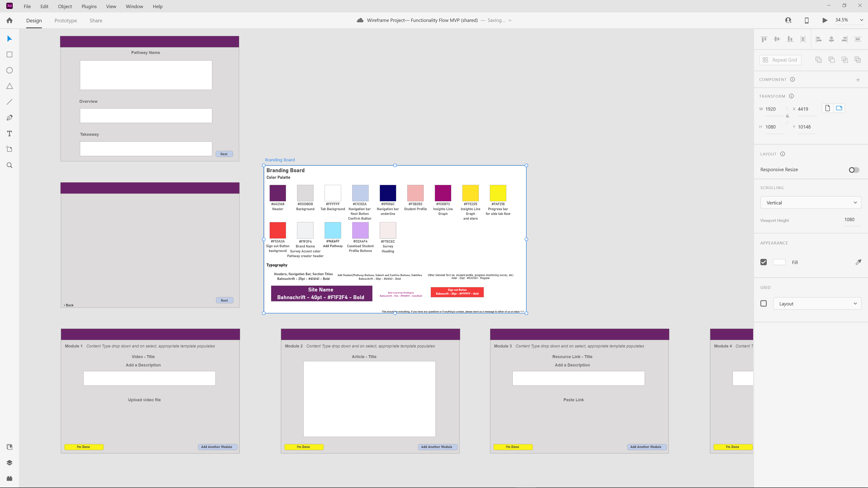Click the align top icon
868x488 pixels.
(764, 39)
